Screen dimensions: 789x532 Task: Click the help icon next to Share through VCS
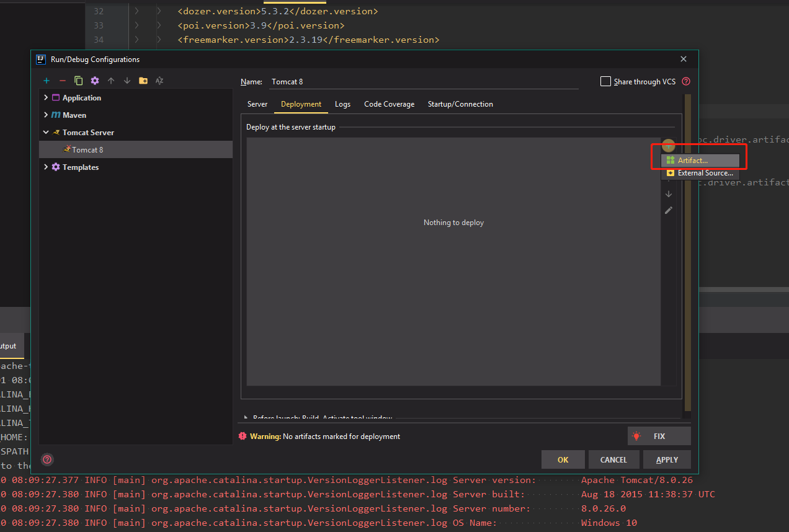pos(686,81)
